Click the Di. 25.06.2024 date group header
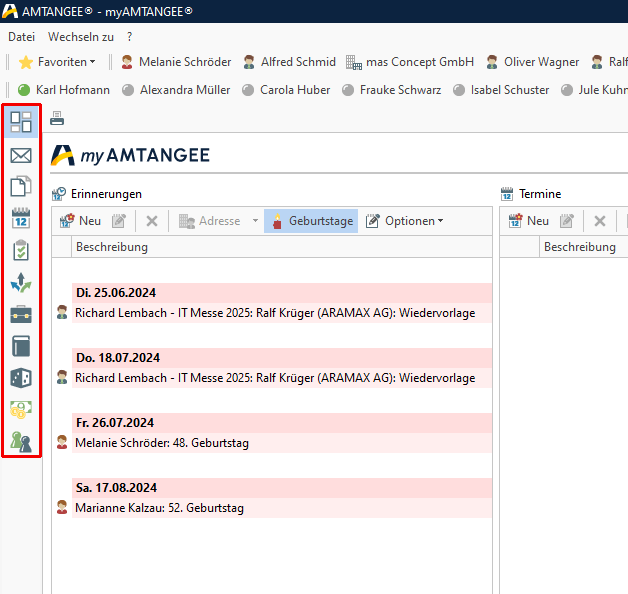The width and height of the screenshot is (628, 594). point(282,293)
